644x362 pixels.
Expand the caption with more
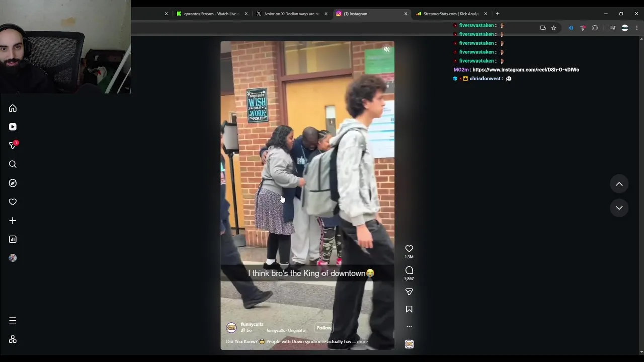point(362,342)
